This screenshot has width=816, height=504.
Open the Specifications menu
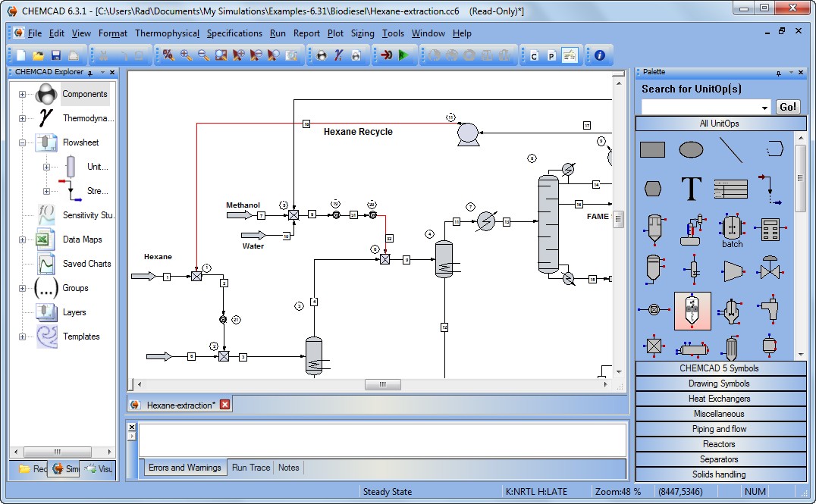point(234,33)
